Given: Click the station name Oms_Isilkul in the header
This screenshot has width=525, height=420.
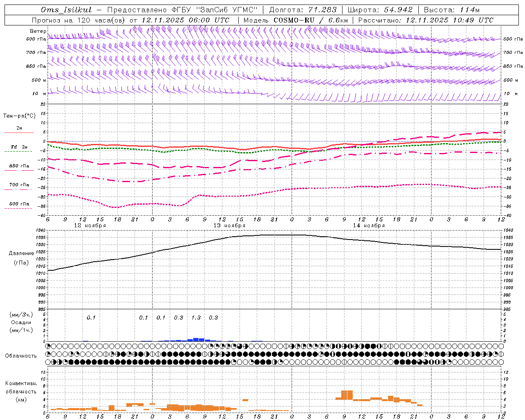Looking at the screenshot, I should click(x=66, y=10).
